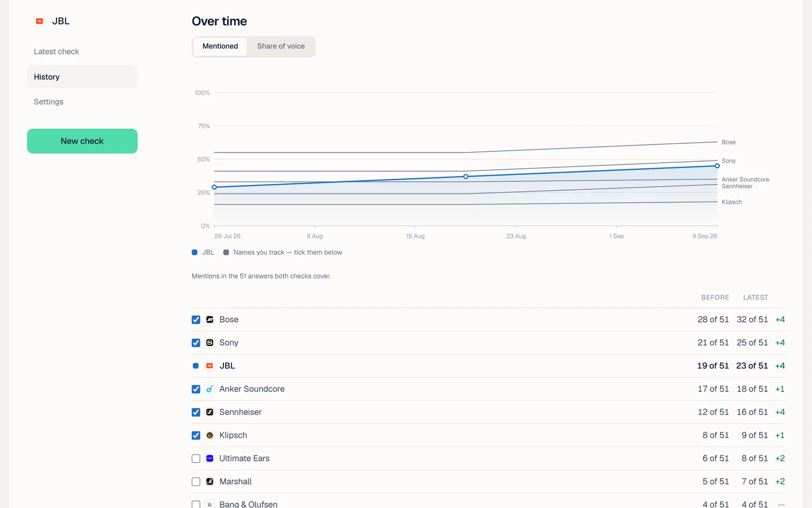Viewport: 812px width, 508px height.
Task: Click the JBL title in sidebar
Action: [61, 21]
